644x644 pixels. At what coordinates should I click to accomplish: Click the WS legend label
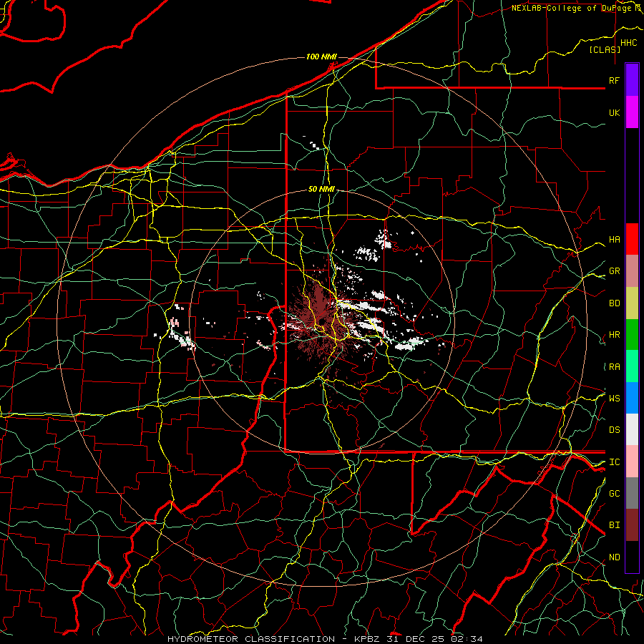pos(615,398)
